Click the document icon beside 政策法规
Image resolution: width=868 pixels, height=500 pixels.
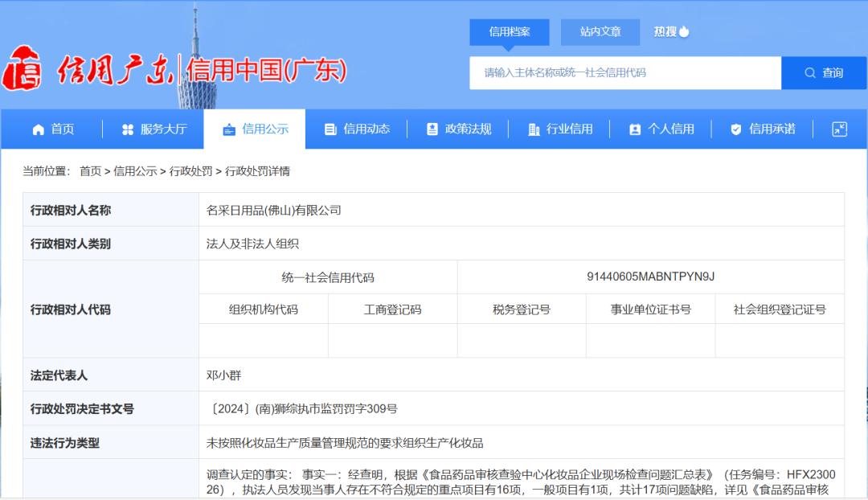[432, 129]
